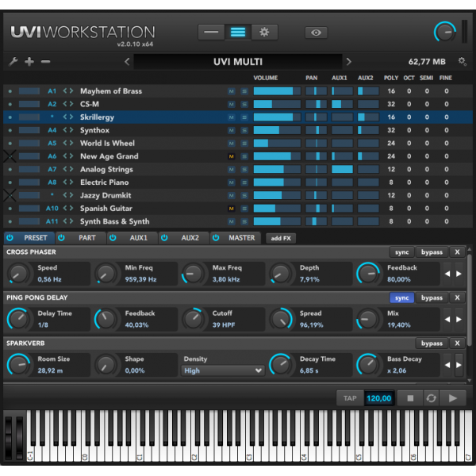Image resolution: width=476 pixels, height=476 pixels.
Task: Switch to the AUX1 effects tab
Action: pyautogui.click(x=132, y=238)
